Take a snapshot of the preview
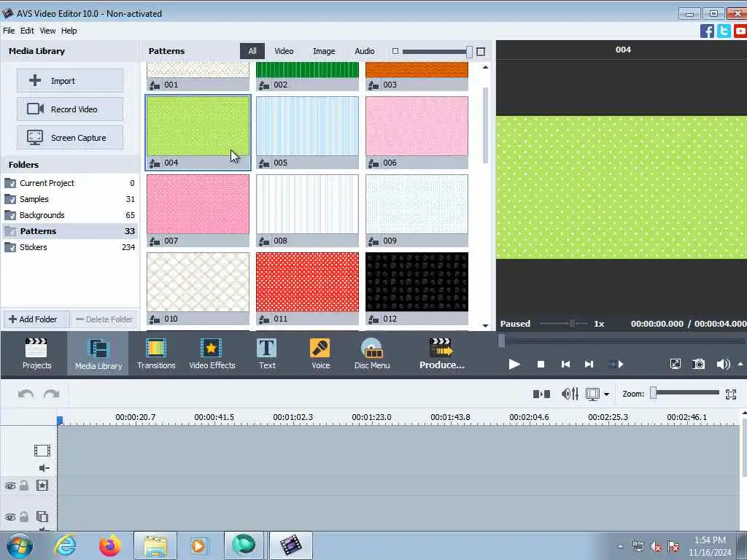 pyautogui.click(x=698, y=365)
